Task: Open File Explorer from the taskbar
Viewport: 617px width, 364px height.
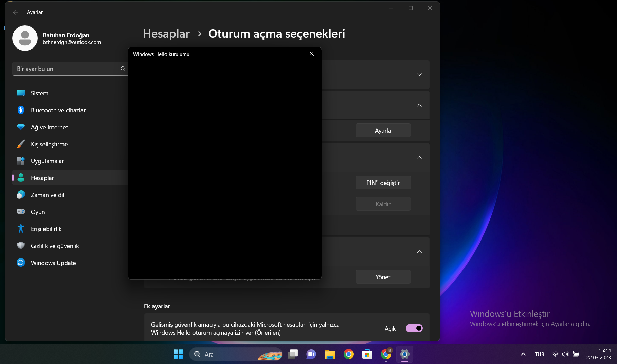Action: pyautogui.click(x=330, y=354)
